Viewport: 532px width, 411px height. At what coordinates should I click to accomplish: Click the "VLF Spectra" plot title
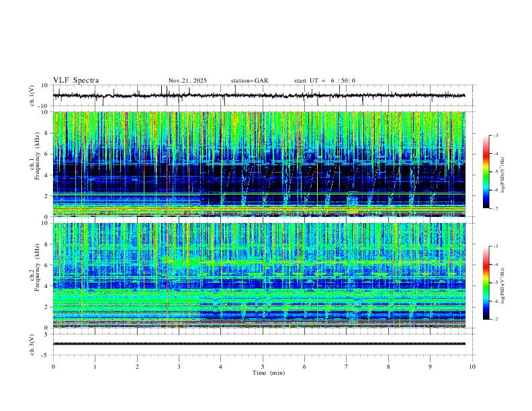(76, 81)
